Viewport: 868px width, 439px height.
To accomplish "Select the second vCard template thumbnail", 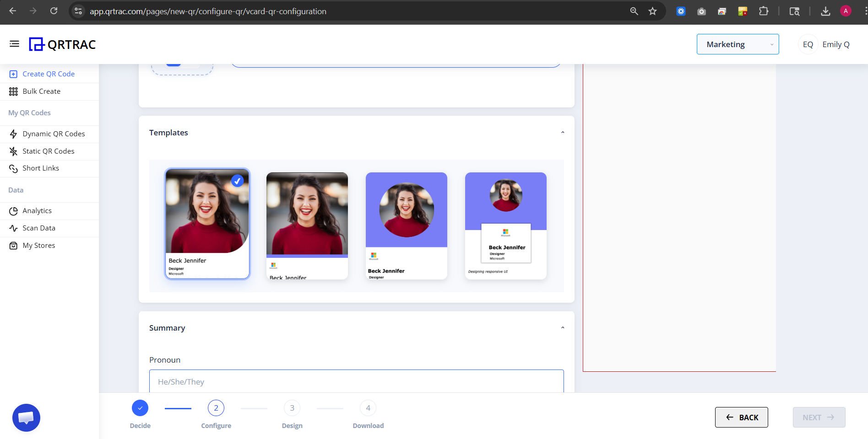I will pyautogui.click(x=307, y=225).
